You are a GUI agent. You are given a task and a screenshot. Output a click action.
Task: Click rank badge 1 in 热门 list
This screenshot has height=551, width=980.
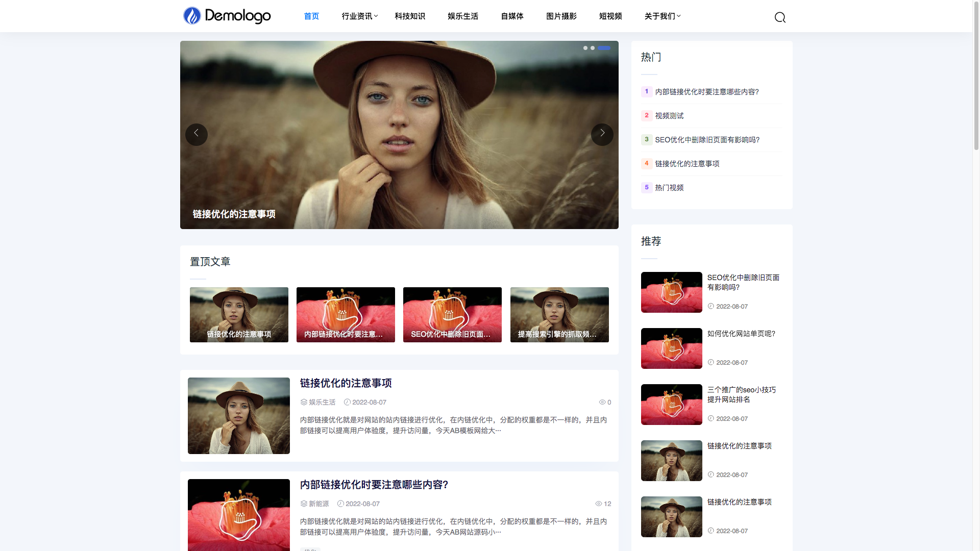click(x=647, y=91)
